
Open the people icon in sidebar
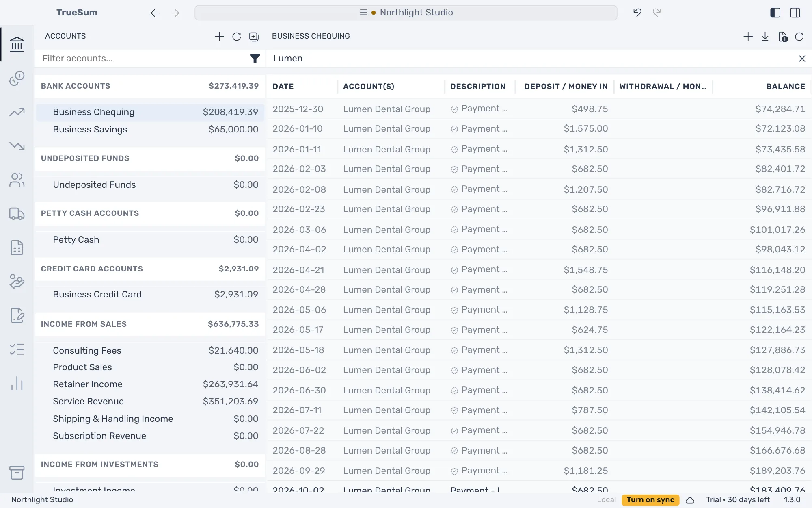17,180
